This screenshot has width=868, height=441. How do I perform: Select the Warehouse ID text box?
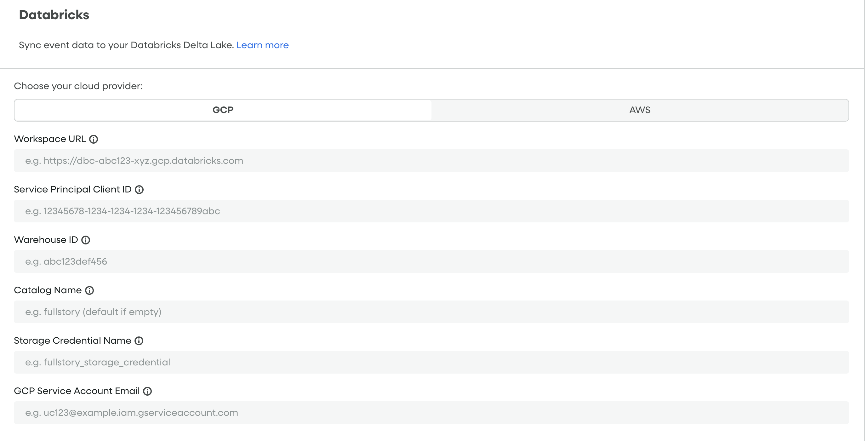(x=431, y=261)
